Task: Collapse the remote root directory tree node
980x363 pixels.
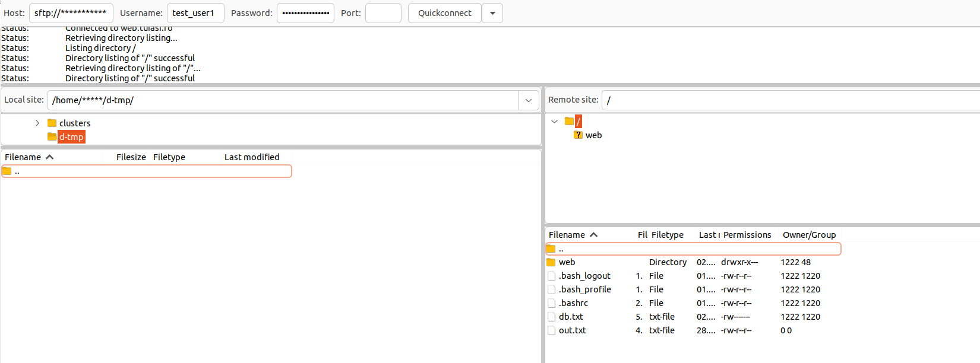Action: point(555,122)
